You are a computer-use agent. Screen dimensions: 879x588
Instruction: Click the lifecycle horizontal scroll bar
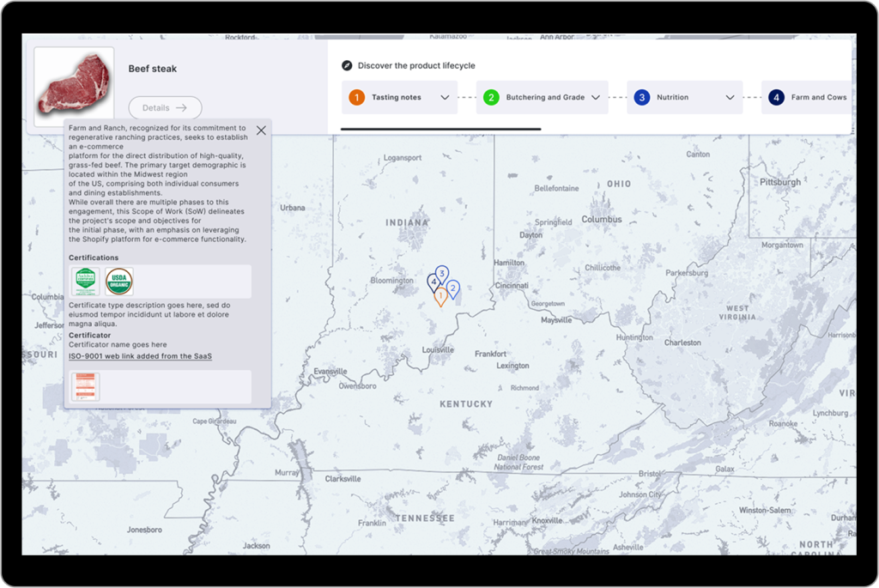[440, 129]
